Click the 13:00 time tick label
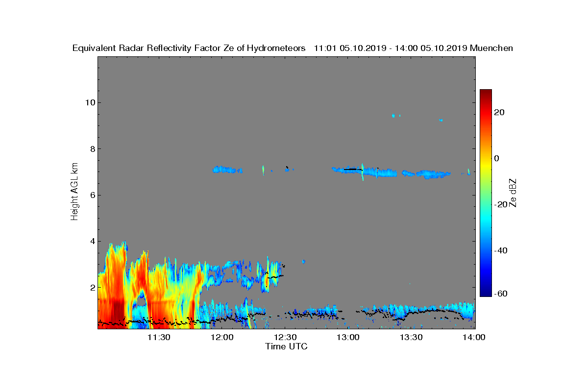The width and height of the screenshot is (588, 392). pyautogui.click(x=348, y=337)
